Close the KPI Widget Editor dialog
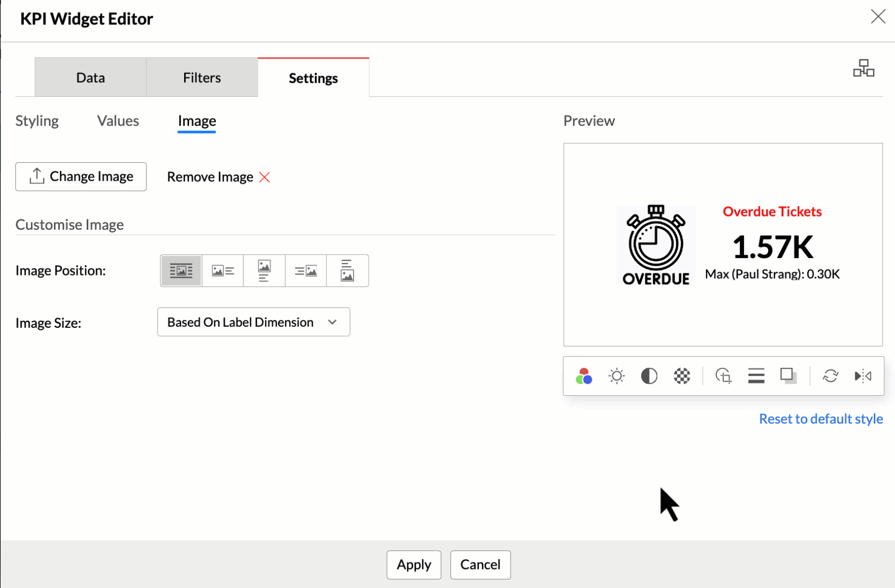This screenshot has width=895, height=588. click(x=878, y=17)
